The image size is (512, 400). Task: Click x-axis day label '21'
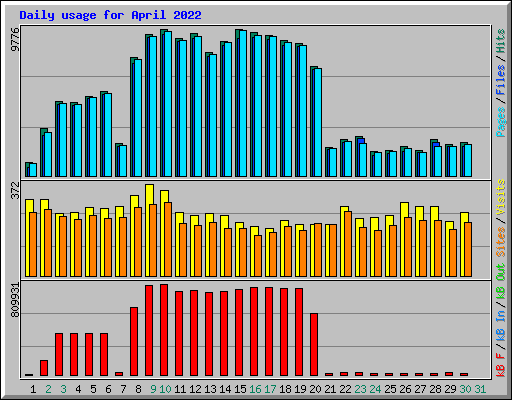point(330,389)
